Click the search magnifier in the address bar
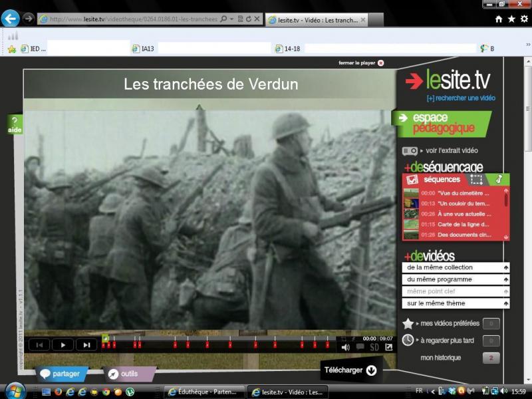 (223, 19)
